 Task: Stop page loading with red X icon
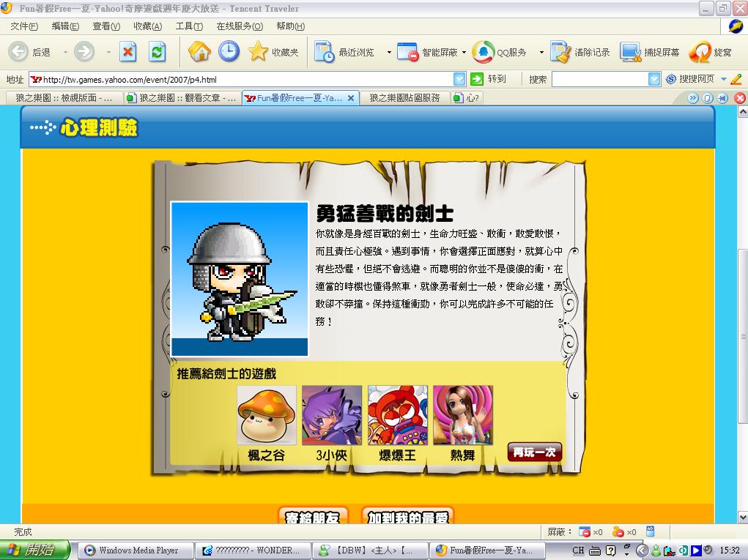pos(127,51)
